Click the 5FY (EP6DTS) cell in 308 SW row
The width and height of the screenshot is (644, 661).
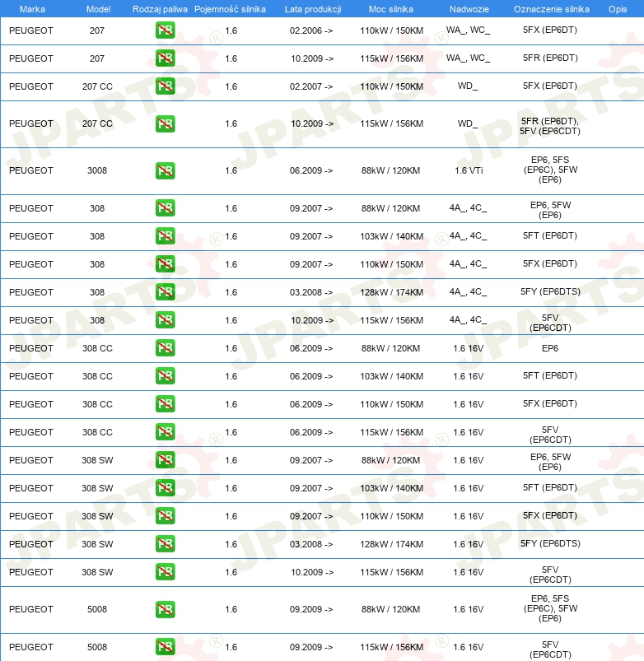pos(550,543)
